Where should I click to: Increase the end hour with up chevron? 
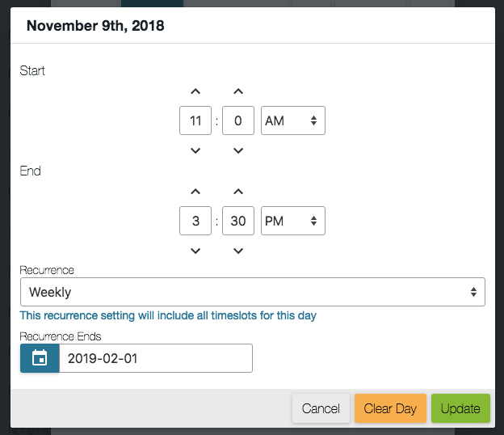click(x=195, y=192)
